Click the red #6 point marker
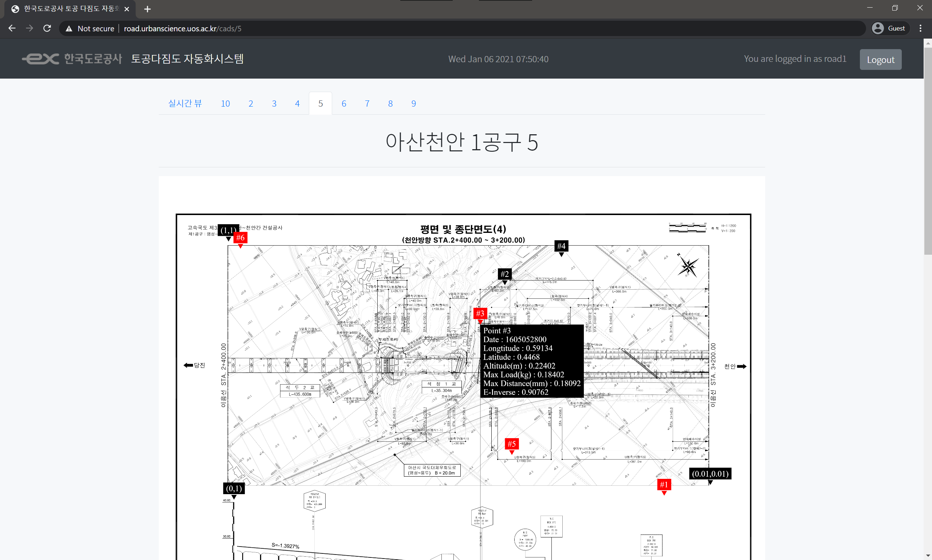Image resolution: width=932 pixels, height=560 pixels. (x=240, y=238)
